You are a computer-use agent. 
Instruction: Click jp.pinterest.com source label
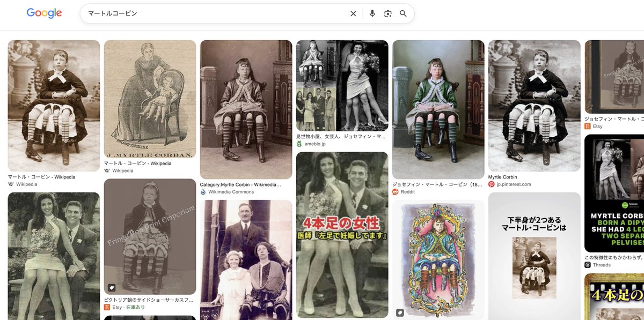(x=514, y=184)
